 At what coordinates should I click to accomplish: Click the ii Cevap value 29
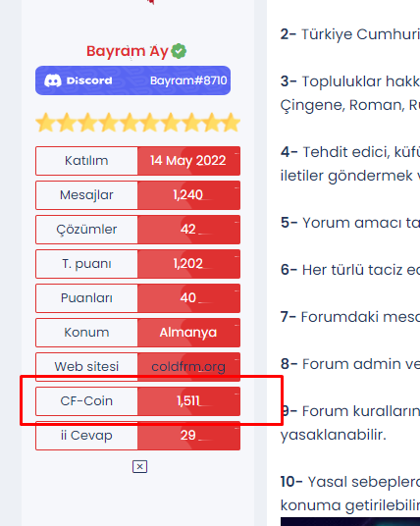pyautogui.click(x=187, y=436)
